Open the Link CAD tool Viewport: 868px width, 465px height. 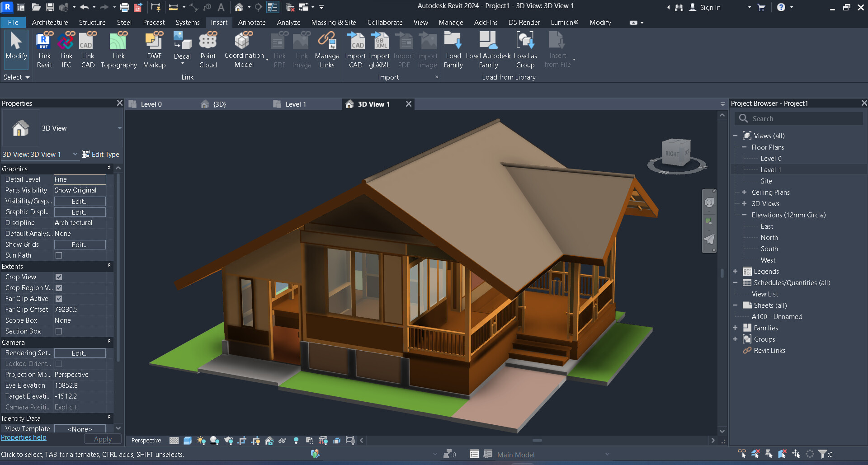88,50
